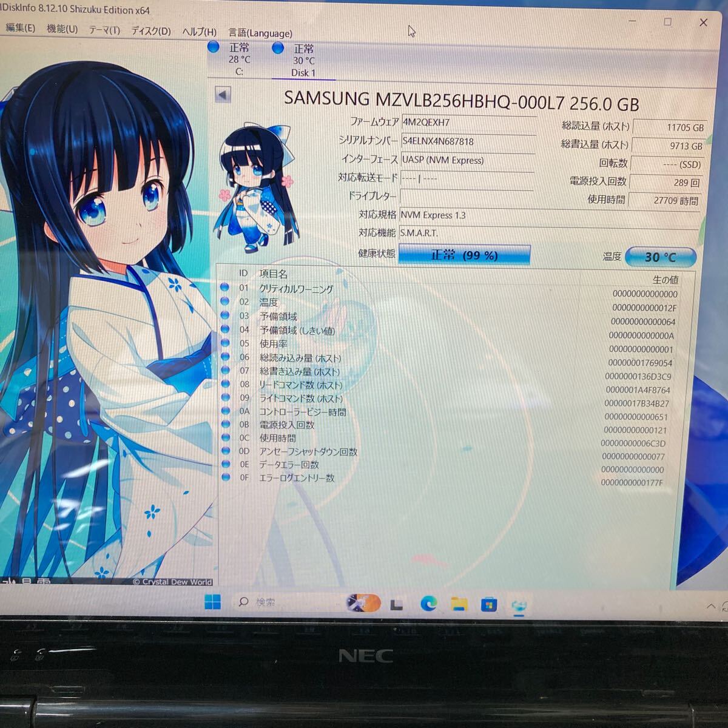The image size is (728, 728).
Task: Open the 編集(E) menu
Action: 20,28
